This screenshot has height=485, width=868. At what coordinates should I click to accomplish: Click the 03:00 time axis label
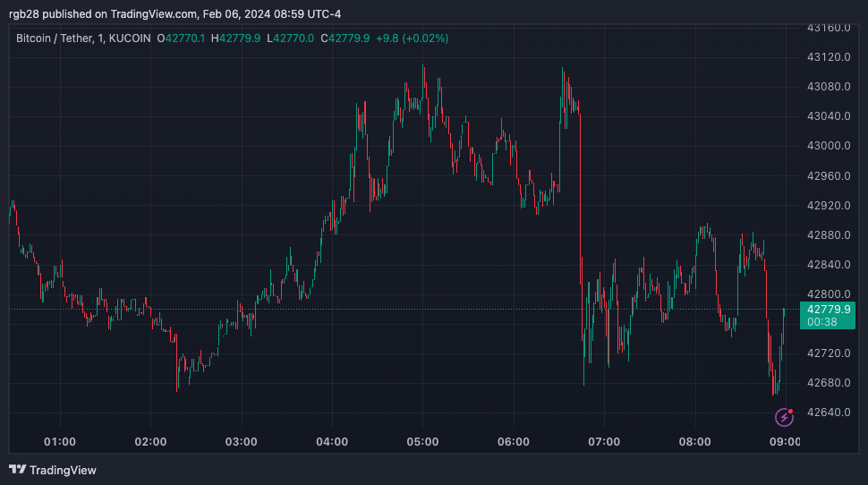(242, 442)
